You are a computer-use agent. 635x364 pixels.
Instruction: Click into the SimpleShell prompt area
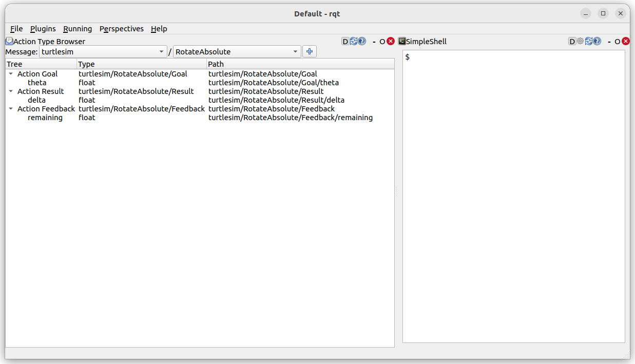click(514, 196)
